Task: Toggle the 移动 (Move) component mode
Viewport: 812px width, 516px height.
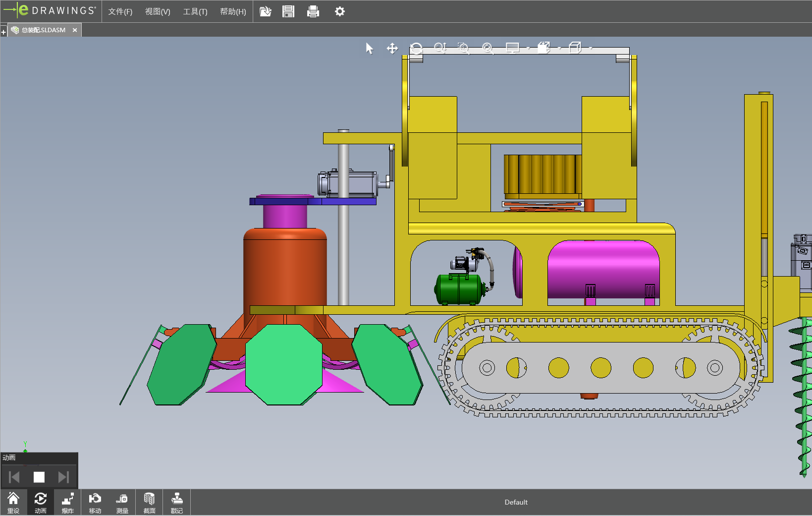Action: click(95, 503)
